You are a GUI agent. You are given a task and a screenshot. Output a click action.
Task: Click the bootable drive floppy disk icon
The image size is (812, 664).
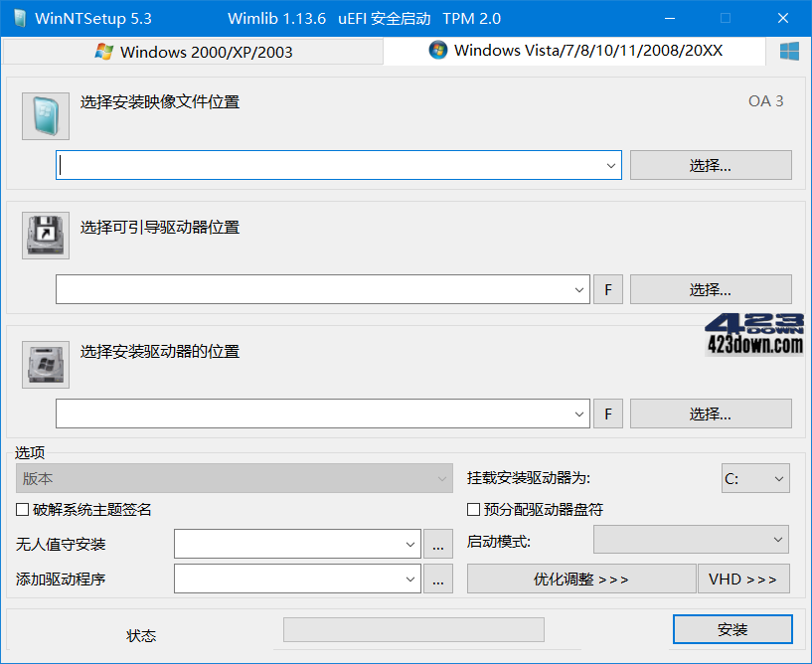pos(45,236)
